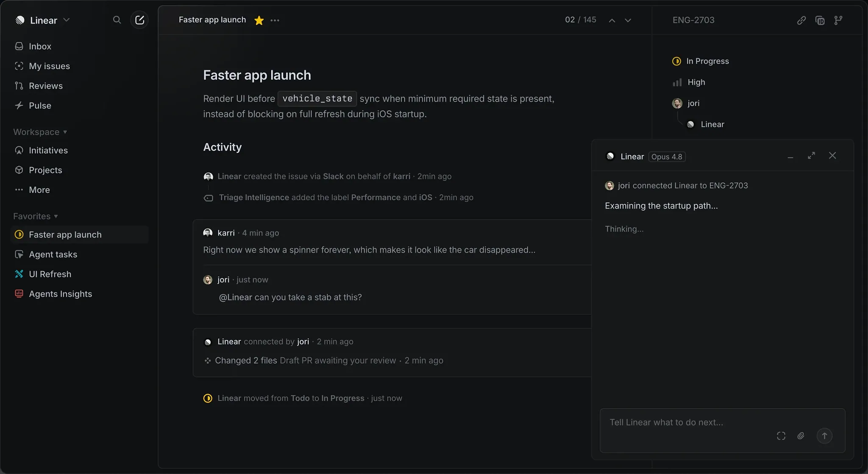Open the Opus 4.8 model selector
Image resolution: width=868 pixels, height=474 pixels.
pos(667,156)
